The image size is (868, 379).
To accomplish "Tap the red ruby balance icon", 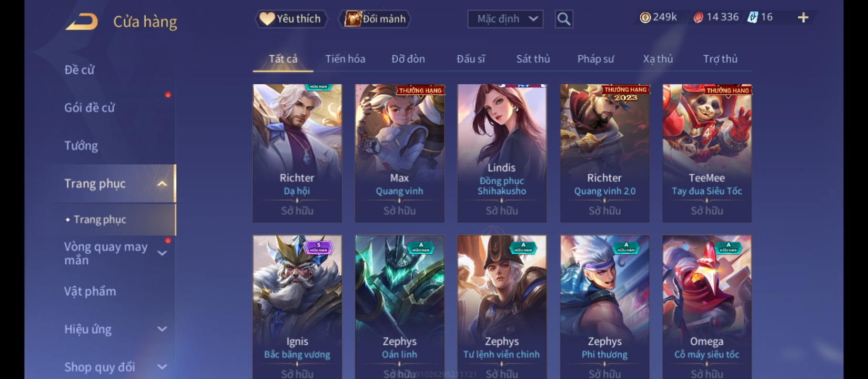I will [698, 18].
